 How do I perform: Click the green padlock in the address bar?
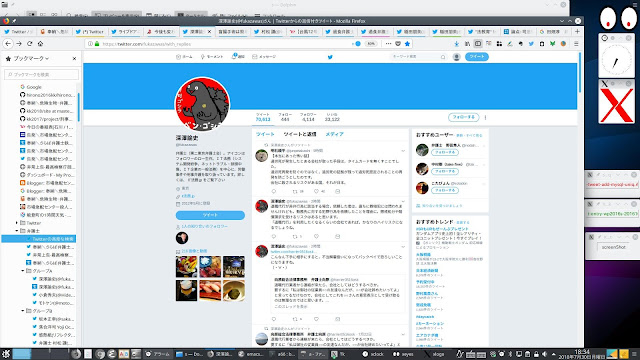click(97, 44)
